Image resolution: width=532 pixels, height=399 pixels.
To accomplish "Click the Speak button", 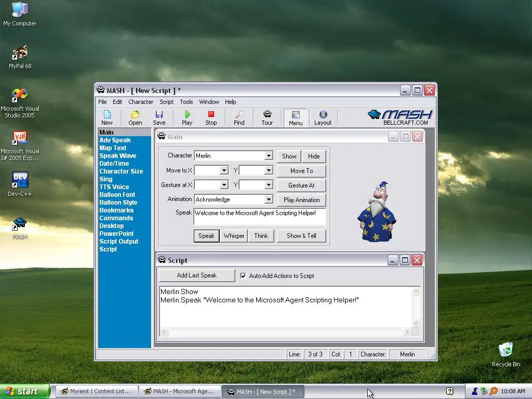I will coord(207,236).
